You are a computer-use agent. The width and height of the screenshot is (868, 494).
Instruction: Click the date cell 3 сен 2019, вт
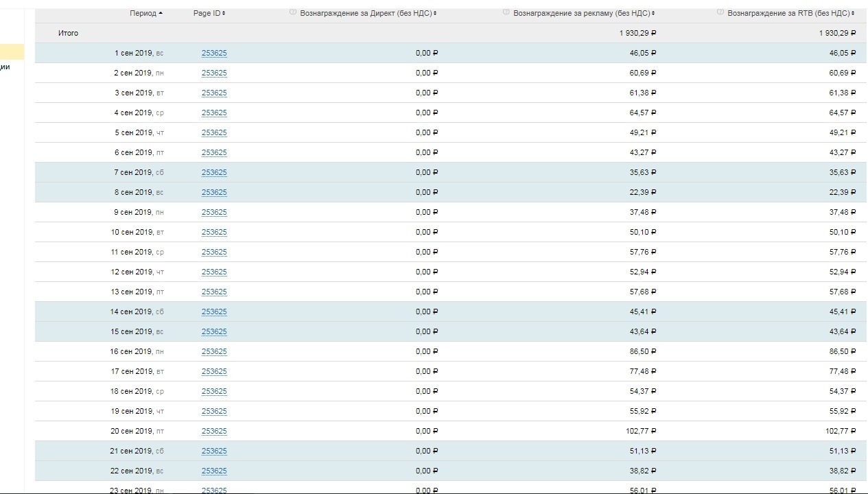tap(139, 93)
